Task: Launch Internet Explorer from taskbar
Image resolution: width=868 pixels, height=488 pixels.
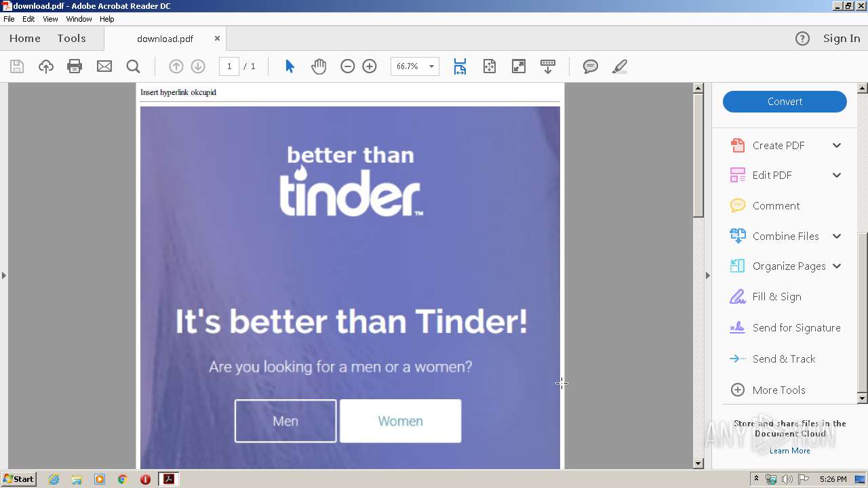Action: 54,479
